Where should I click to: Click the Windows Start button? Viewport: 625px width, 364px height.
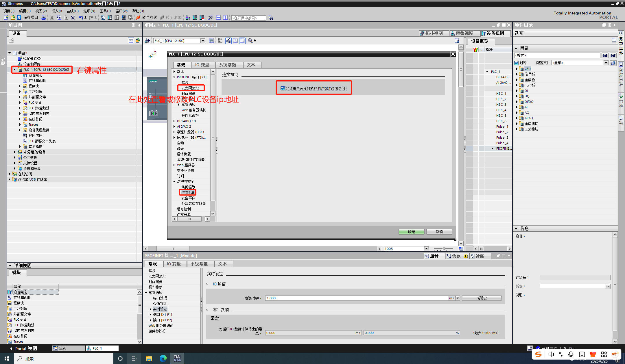pos(7,359)
